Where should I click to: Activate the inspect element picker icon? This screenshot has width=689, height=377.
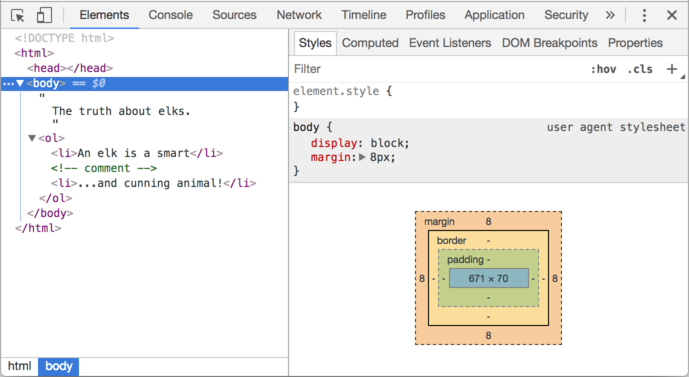[18, 16]
